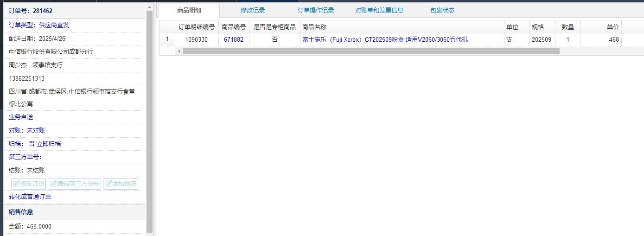This screenshot has height=236, width=644.
Task: Click the 商品名称 column header
Action: tap(402, 27)
